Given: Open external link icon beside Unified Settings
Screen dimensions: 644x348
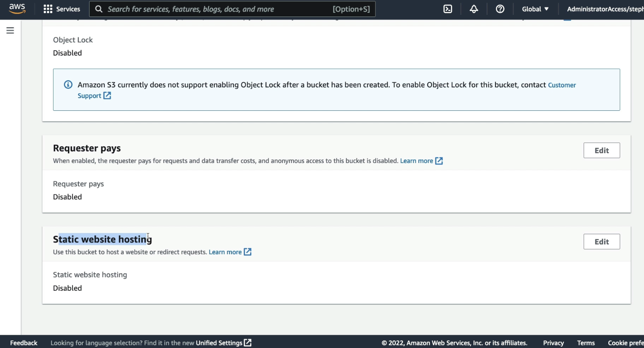Looking at the screenshot, I should pyautogui.click(x=248, y=342).
